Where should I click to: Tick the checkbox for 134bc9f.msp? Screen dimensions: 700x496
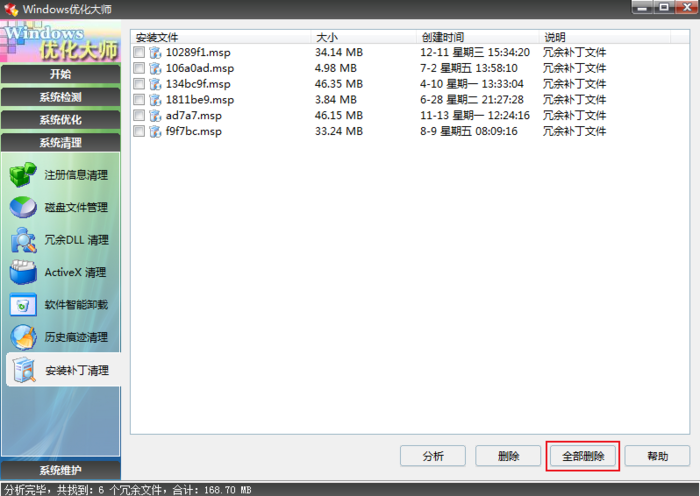(139, 84)
